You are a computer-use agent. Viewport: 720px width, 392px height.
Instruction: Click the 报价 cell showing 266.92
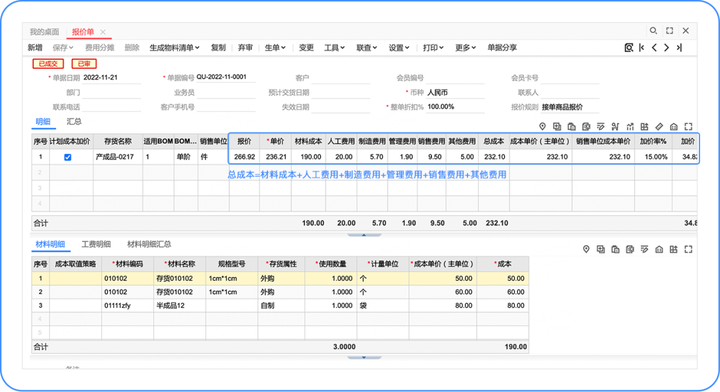point(244,157)
